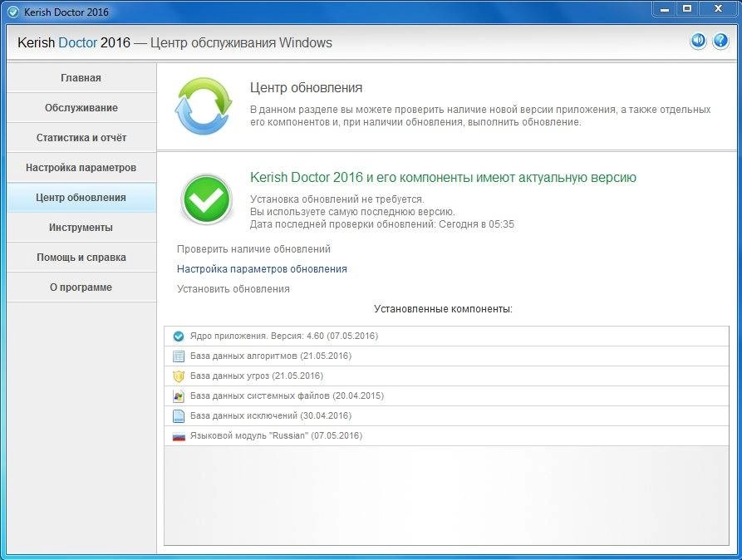Select row Языковой модуль "Russian" (07.05.2016)
Viewport: 742px width, 560px height.
446,435
